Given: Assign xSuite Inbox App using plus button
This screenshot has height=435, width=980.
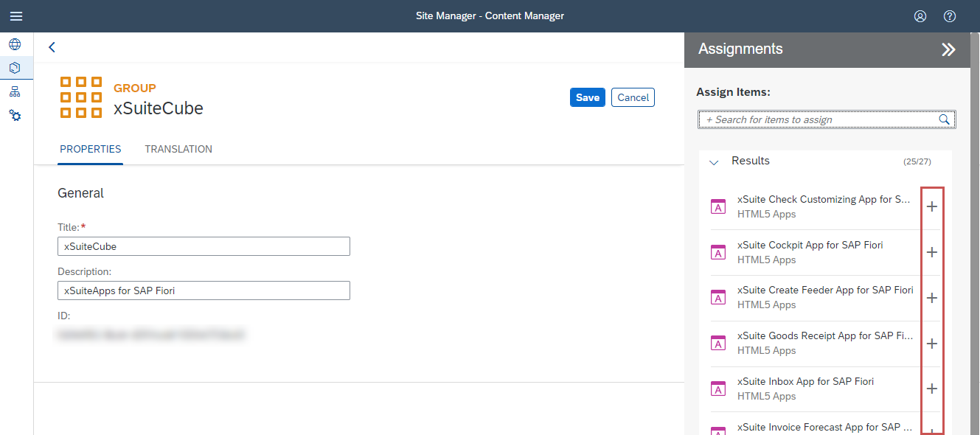Looking at the screenshot, I should pos(932,389).
